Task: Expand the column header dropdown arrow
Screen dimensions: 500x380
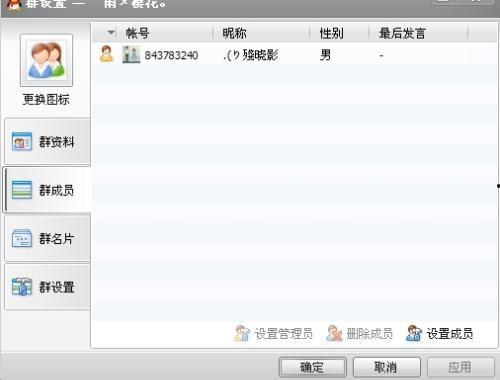Action: pos(111,33)
